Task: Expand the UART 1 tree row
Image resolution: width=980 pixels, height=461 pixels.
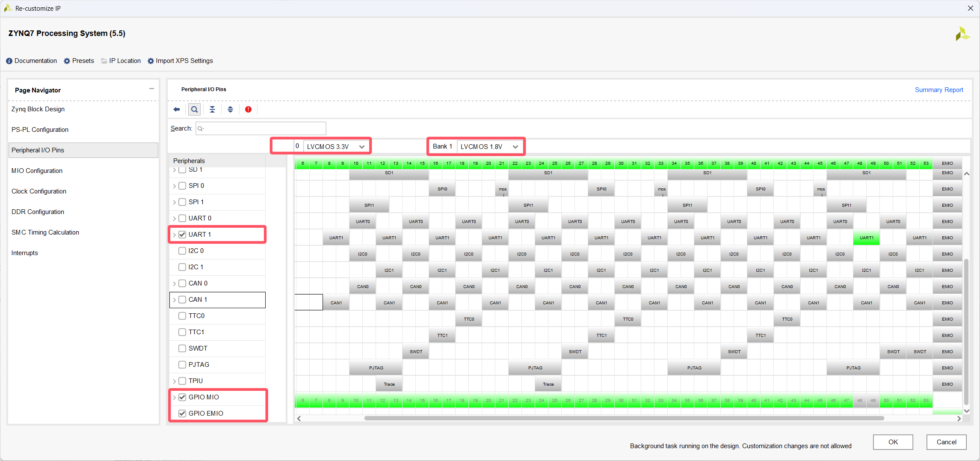Action: click(x=174, y=235)
